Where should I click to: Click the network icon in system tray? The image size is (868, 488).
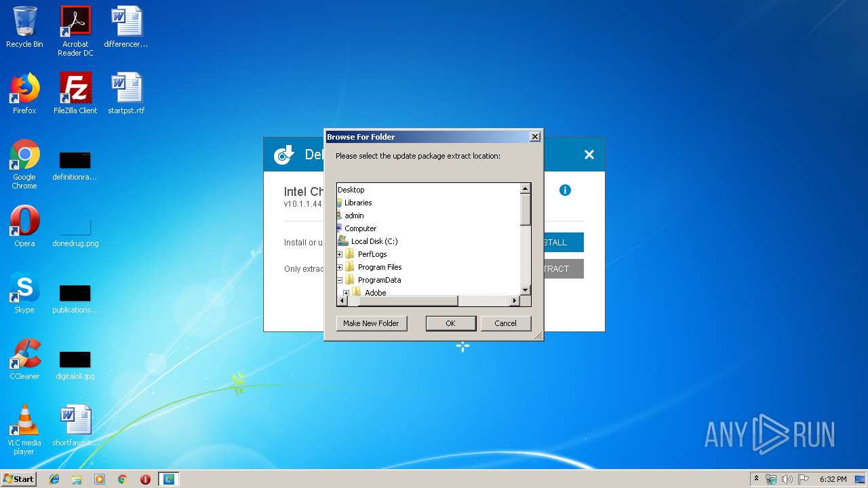[x=771, y=479]
